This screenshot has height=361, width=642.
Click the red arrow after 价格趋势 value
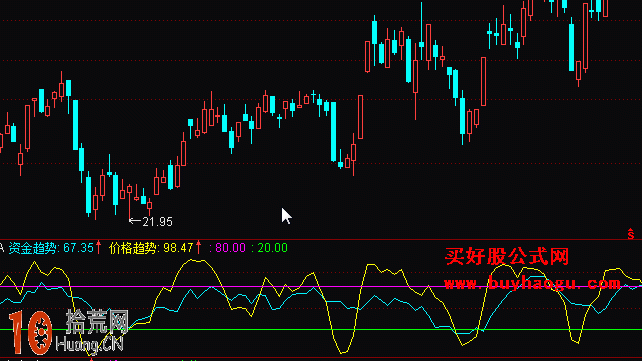tap(199, 247)
